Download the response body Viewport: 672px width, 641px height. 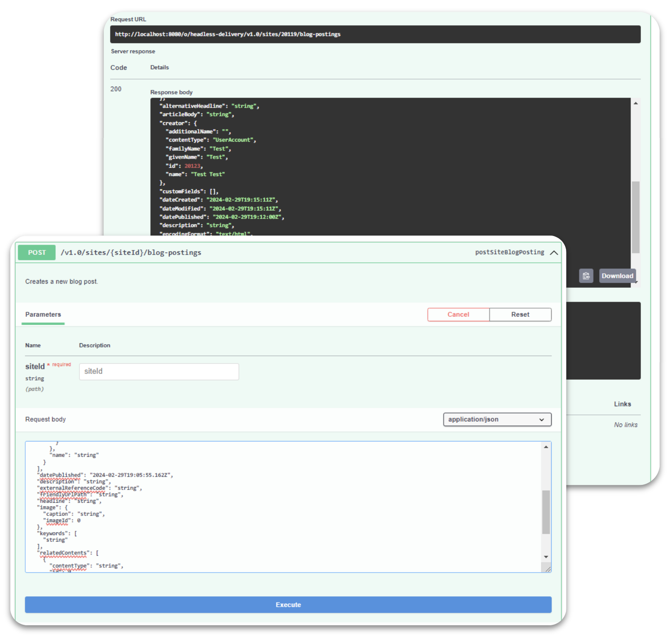(x=617, y=276)
